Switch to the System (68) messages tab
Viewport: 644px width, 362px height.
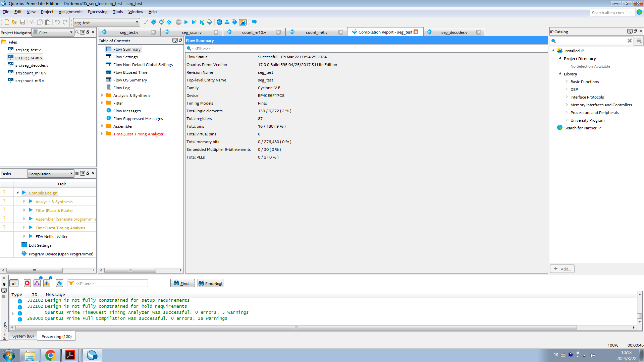point(23,336)
